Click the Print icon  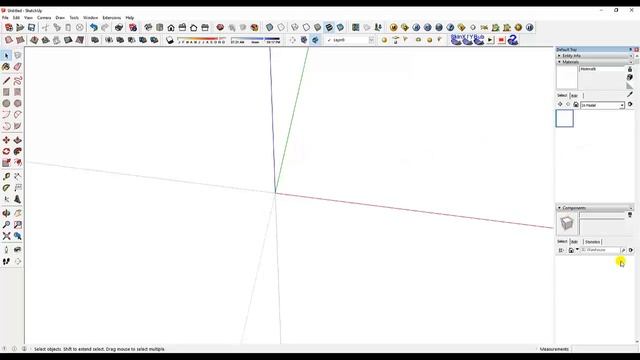point(119,27)
